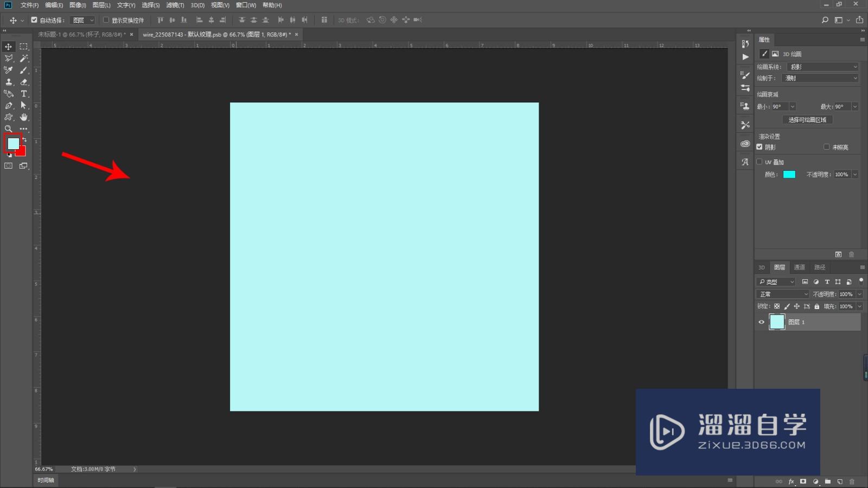
Task: Enable the UV 叠加 checkbox
Action: coord(759,162)
